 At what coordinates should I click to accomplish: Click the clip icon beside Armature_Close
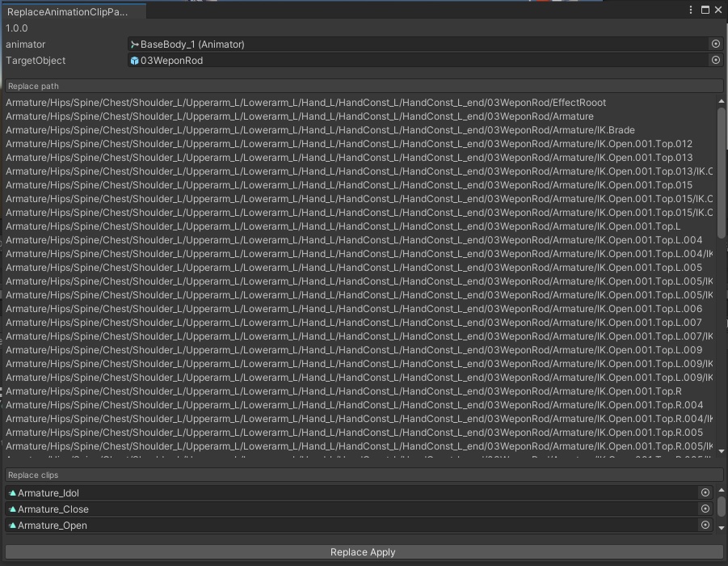coord(11,509)
